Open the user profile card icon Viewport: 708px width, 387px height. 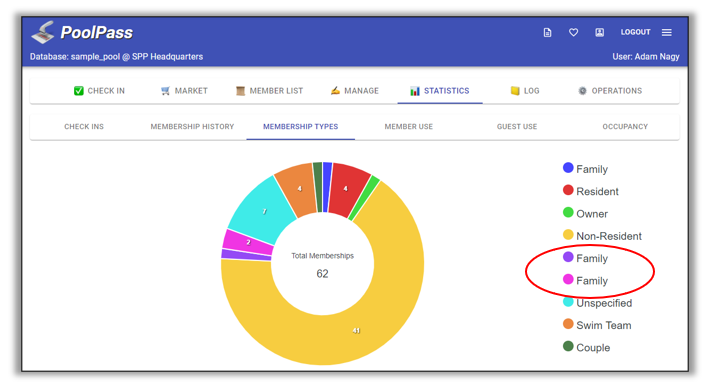600,33
